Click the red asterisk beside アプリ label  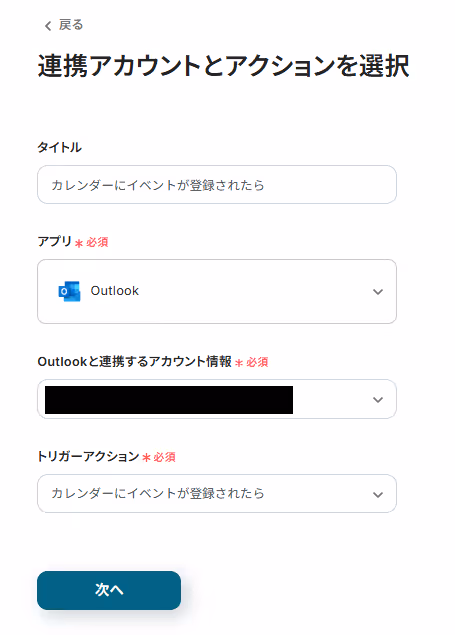pos(79,243)
